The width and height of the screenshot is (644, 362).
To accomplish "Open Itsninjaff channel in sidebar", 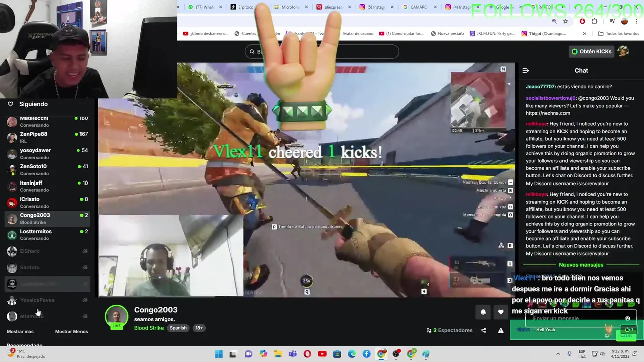I will [47, 186].
